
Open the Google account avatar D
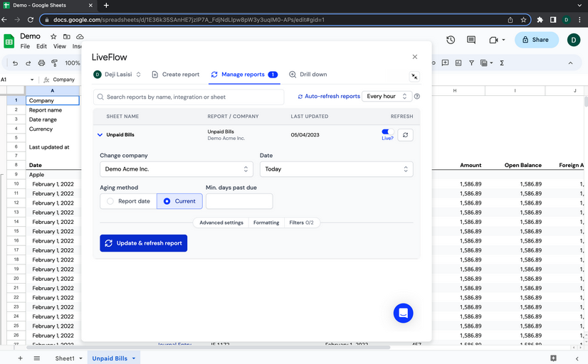[x=573, y=40]
